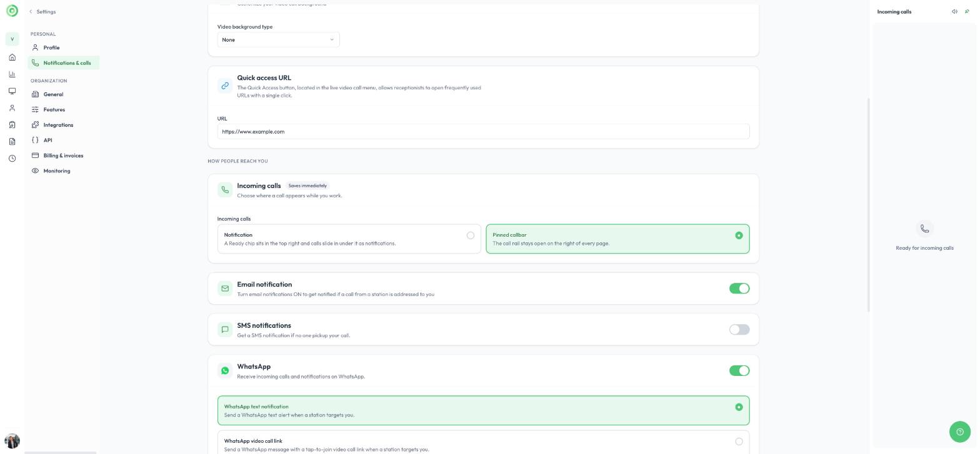Viewport: 980px width, 454px height.
Task: Click the main page vertical scrollbar
Action: point(868,205)
